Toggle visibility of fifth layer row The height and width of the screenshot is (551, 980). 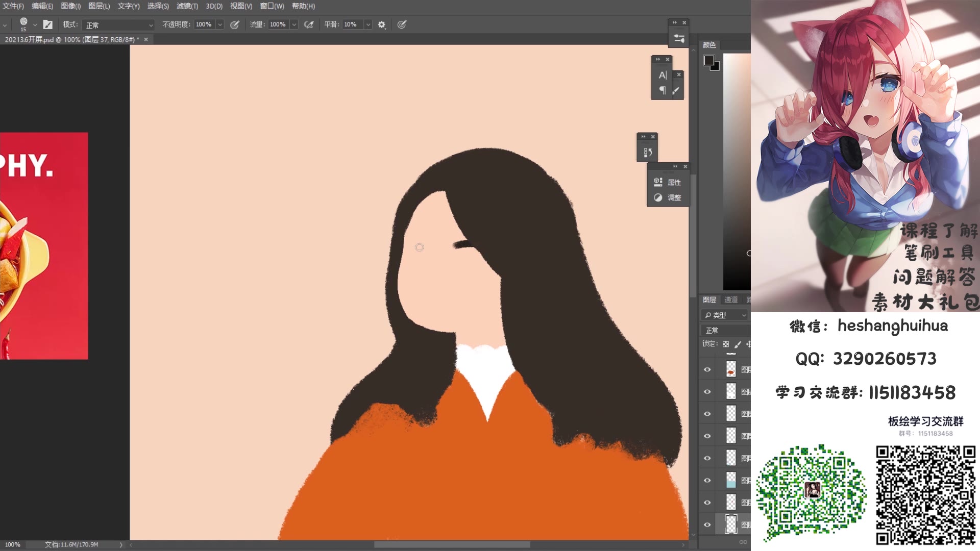707,458
